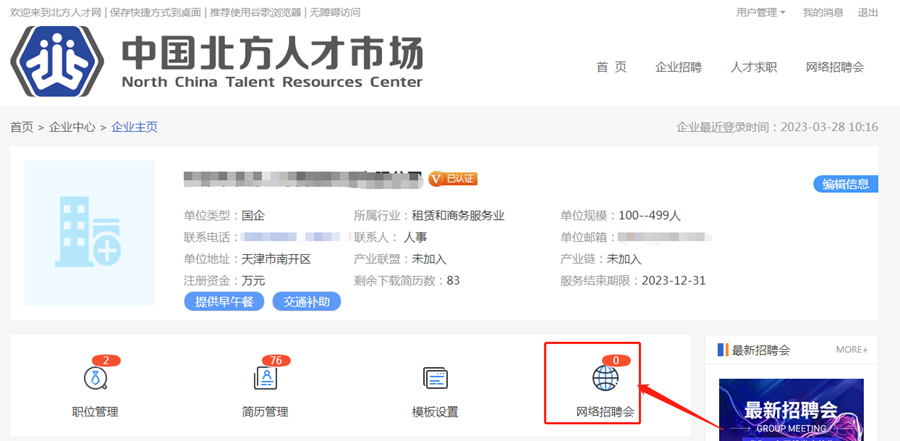
Task: Click 保存快捷方式到桌面 link
Action: (x=156, y=13)
